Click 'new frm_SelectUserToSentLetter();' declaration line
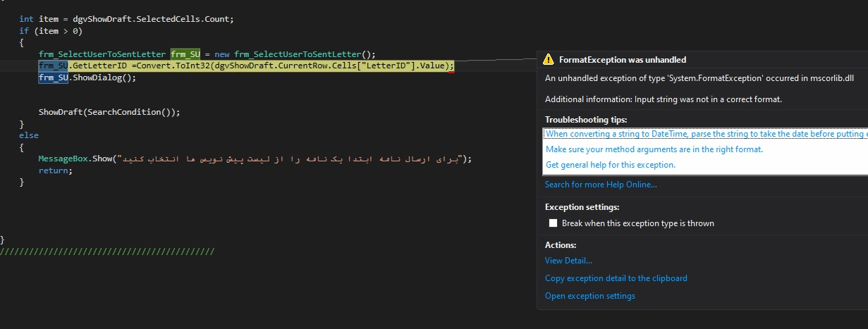Viewport: 868px width, 329px height. point(207,54)
